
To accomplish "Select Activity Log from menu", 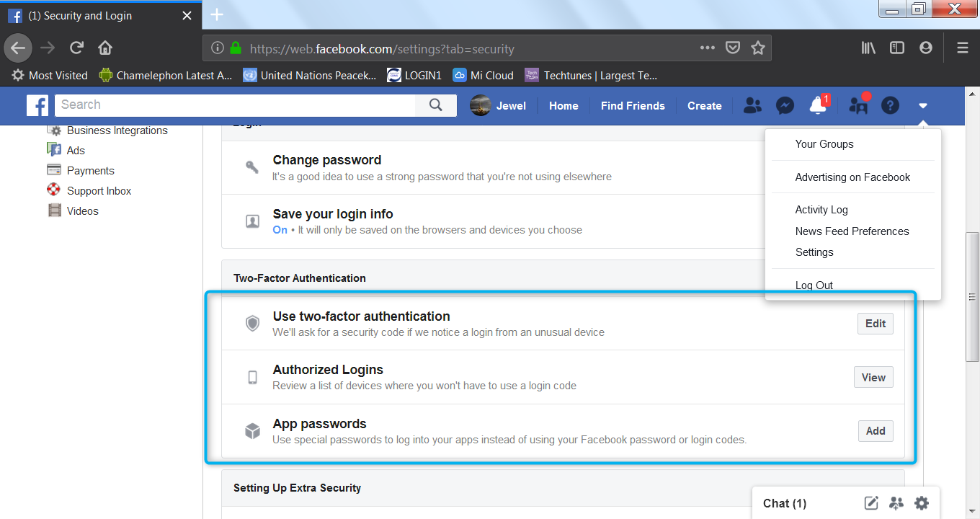I will click(x=821, y=210).
